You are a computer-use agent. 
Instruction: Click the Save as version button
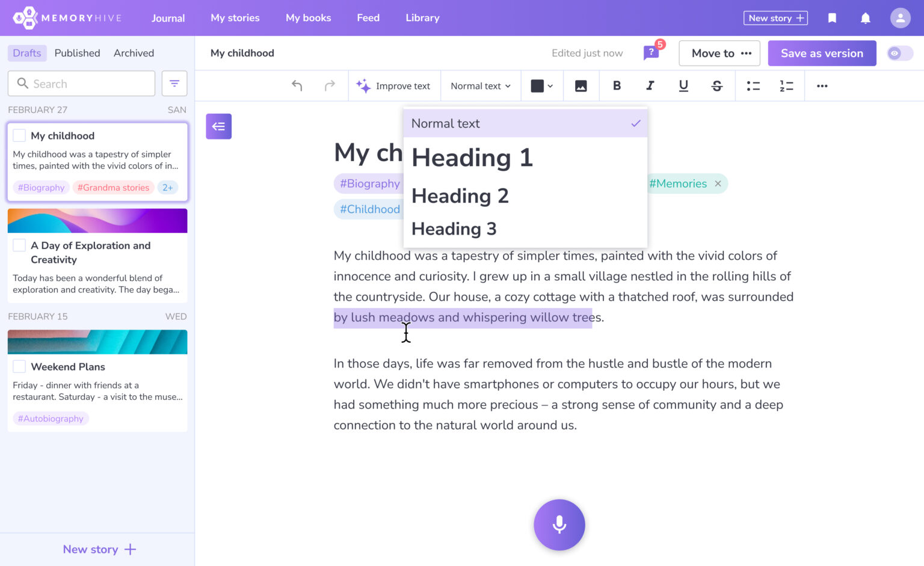822,54
